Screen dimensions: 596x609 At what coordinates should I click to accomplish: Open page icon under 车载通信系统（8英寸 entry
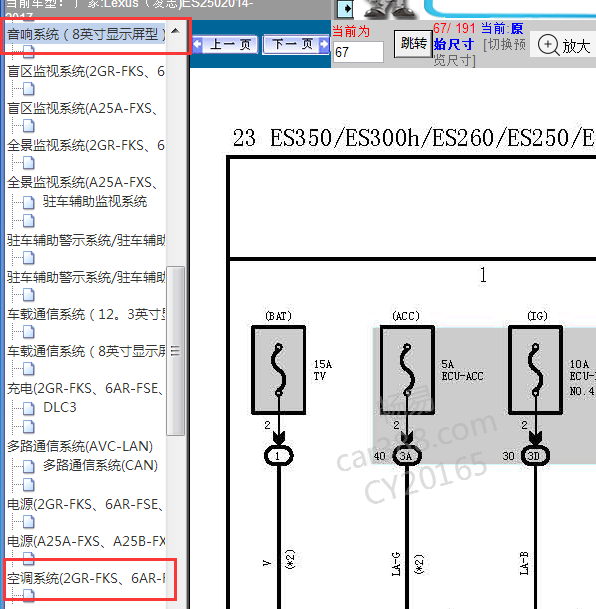pyautogui.click(x=28, y=369)
